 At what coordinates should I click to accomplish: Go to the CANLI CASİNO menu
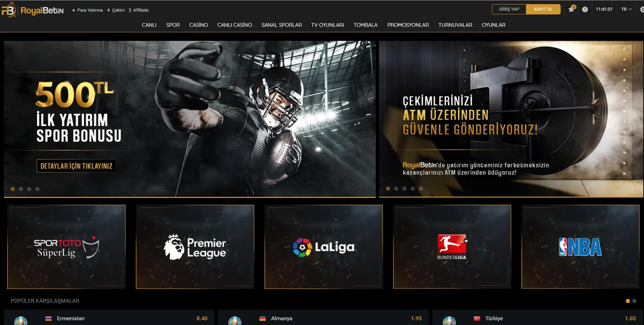(234, 25)
